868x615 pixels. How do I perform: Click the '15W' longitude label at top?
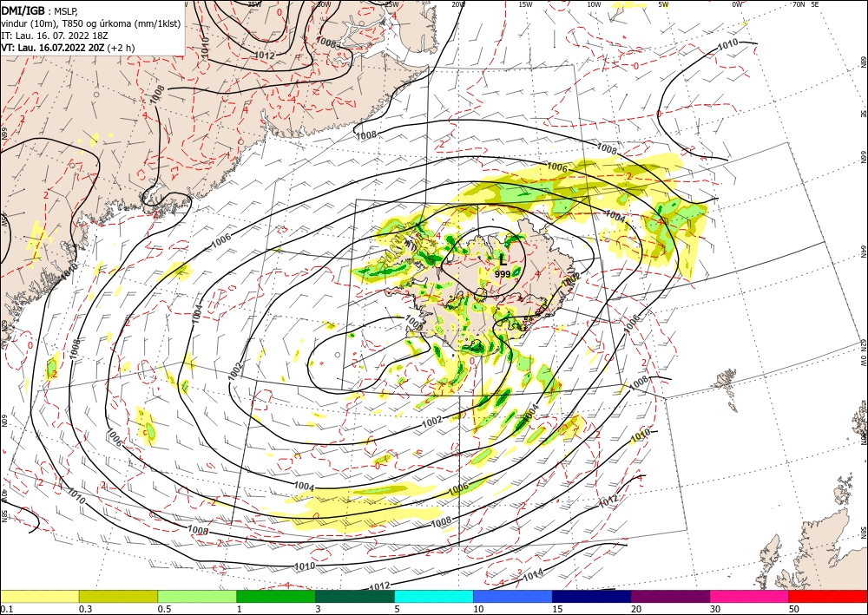coord(525,4)
